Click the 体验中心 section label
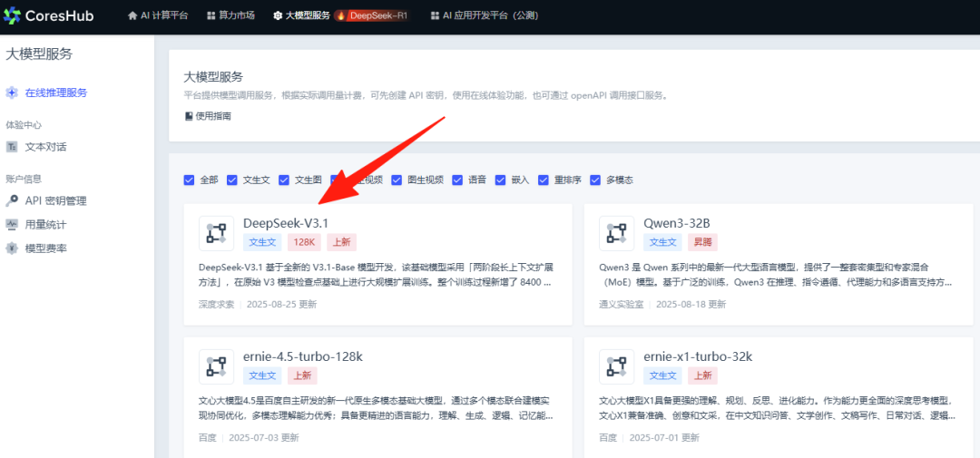The height and width of the screenshot is (458, 980). pos(24,125)
